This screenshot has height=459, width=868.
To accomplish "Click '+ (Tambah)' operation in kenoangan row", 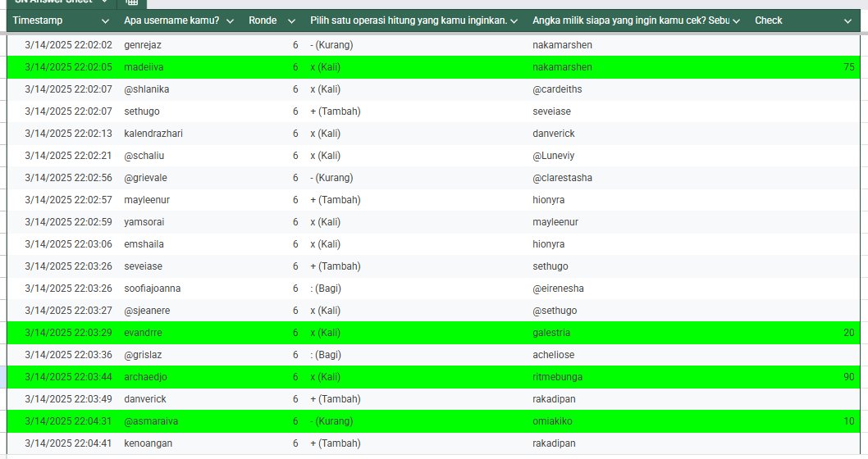I will pyautogui.click(x=336, y=443).
